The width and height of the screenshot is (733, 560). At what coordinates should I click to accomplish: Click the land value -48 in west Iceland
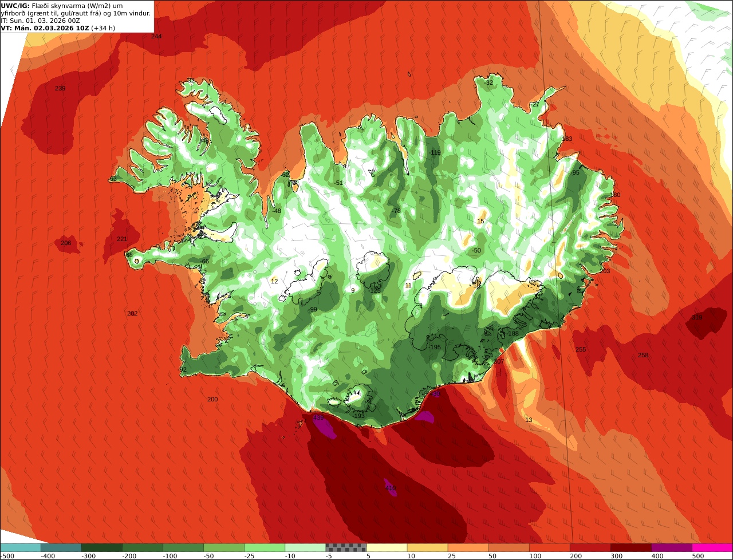pos(277,211)
